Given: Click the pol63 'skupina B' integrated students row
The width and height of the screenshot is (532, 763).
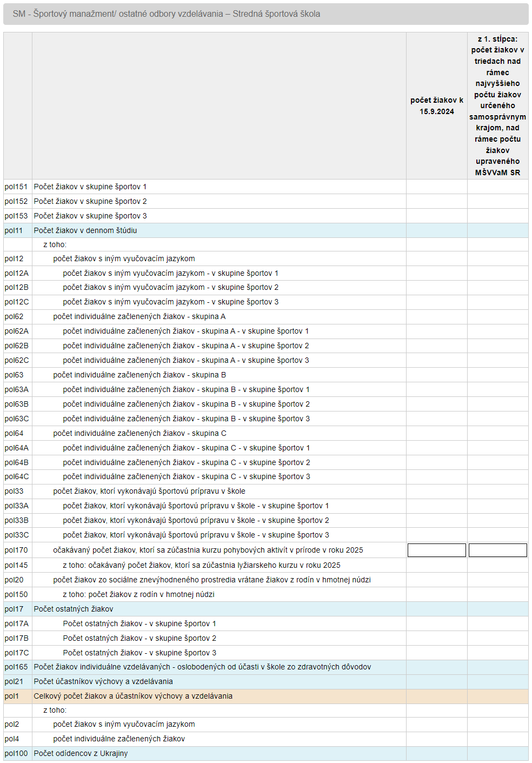Looking at the screenshot, I should pos(266,375).
